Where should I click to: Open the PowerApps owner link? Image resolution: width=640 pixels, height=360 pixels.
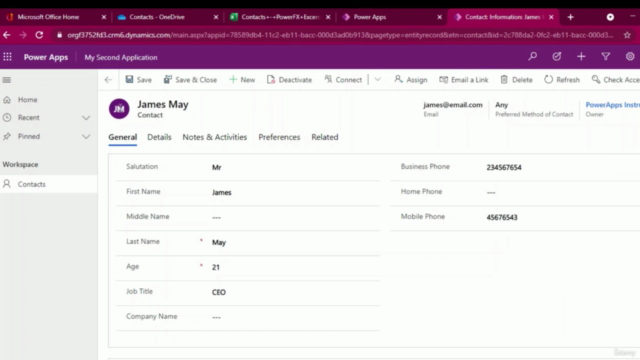613,105
